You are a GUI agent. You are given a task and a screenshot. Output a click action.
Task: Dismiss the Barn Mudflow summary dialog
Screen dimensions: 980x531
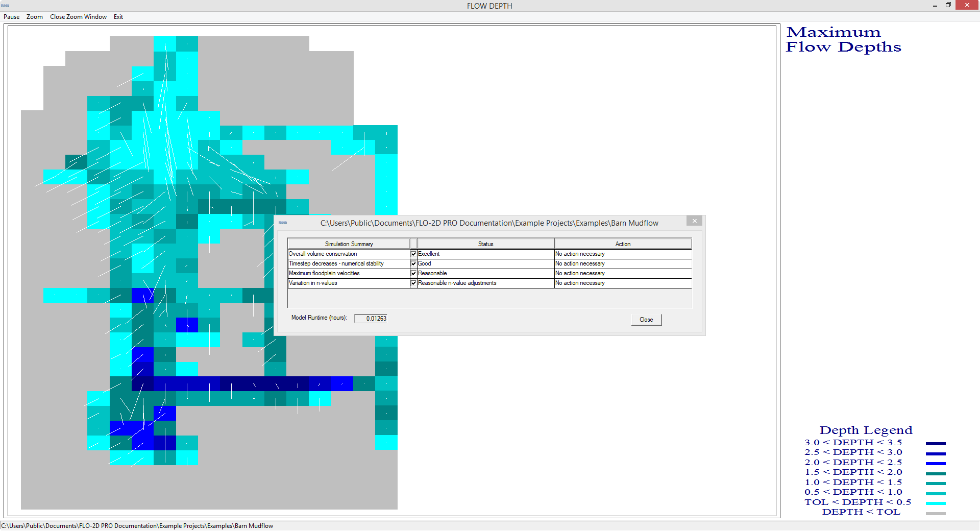pyautogui.click(x=646, y=319)
